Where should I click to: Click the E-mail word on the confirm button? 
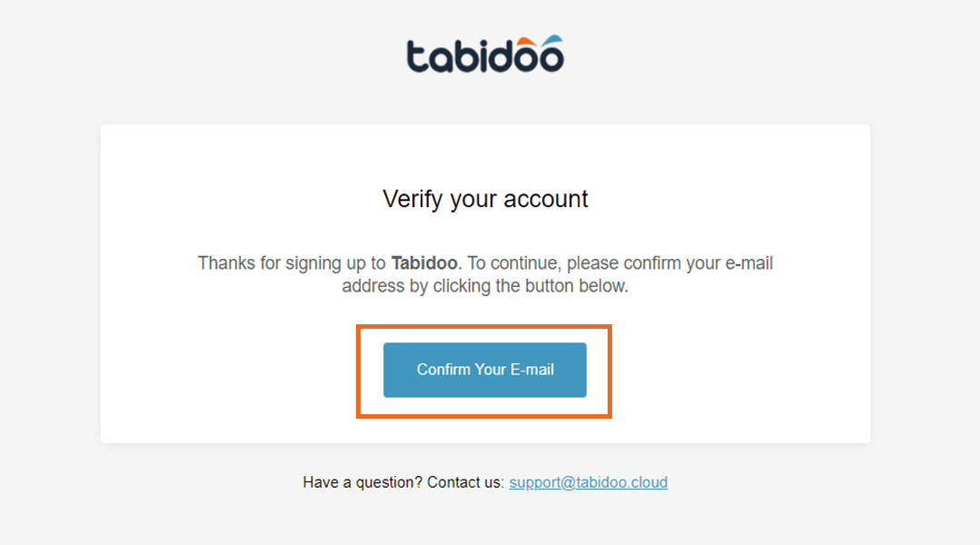[x=532, y=370]
